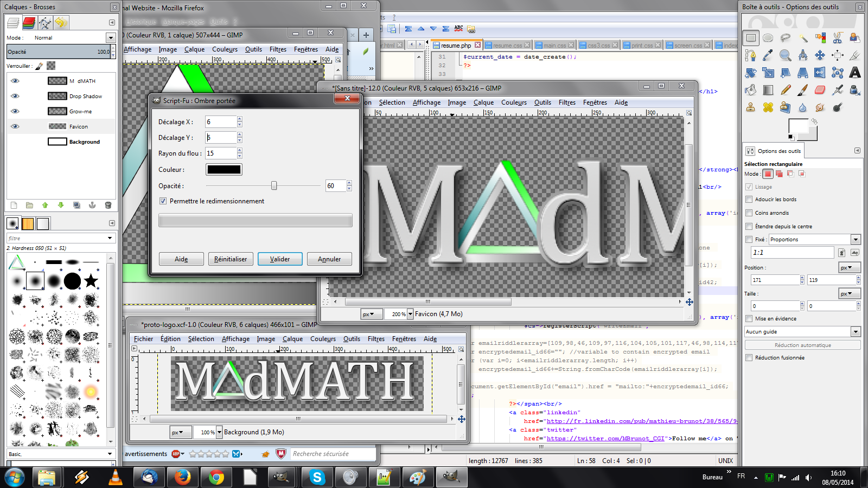Select the Bucket Fill tool

coord(751,90)
